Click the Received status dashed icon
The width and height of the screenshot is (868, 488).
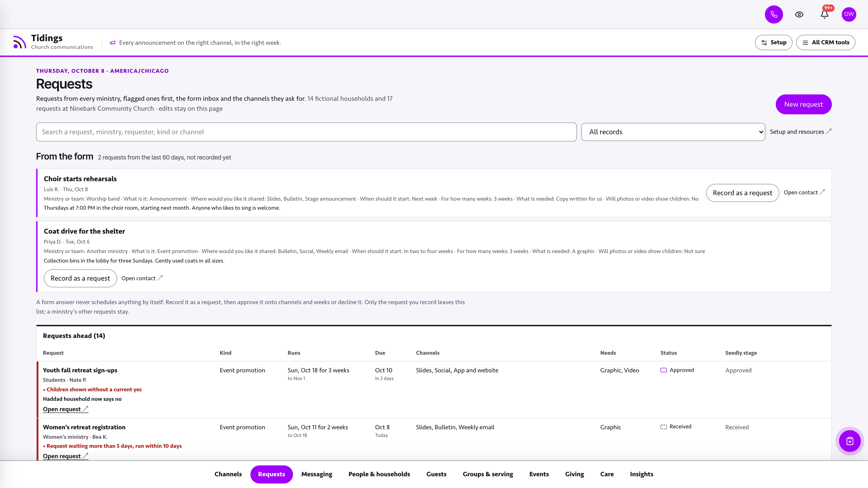tap(663, 427)
